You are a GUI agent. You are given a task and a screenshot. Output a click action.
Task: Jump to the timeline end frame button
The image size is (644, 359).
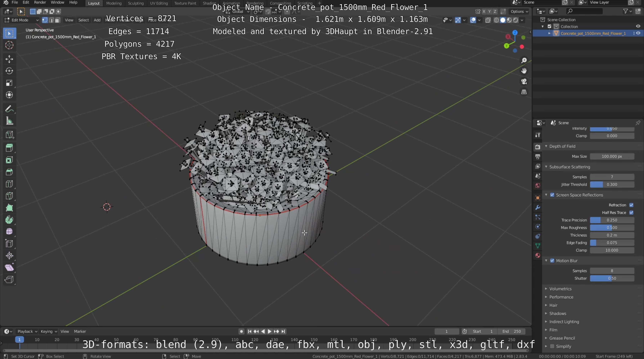(283, 331)
